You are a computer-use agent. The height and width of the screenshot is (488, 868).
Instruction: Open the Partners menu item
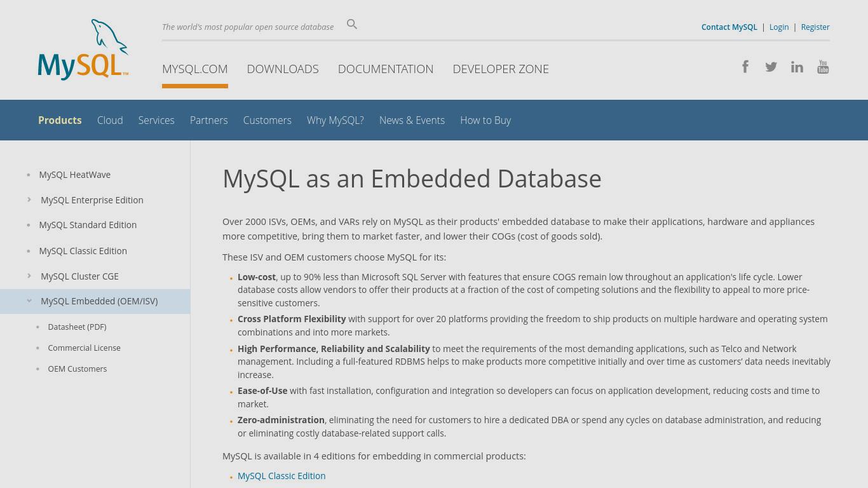pos(208,120)
